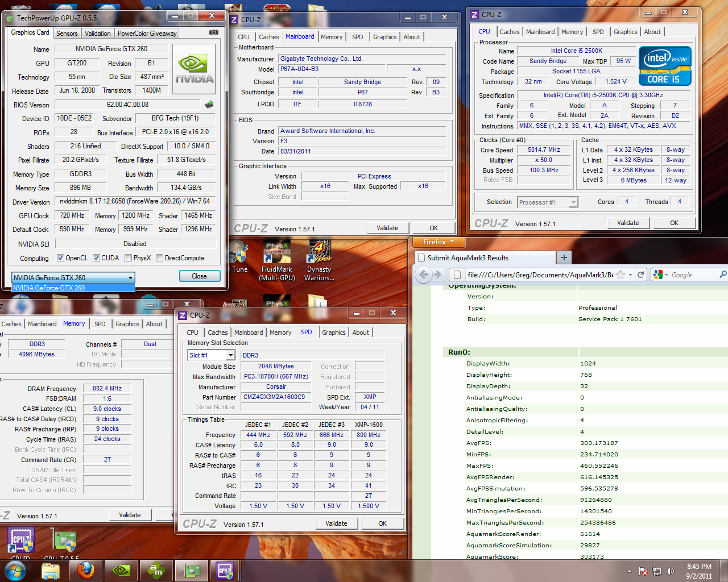This screenshot has height=582, width=728.
Task: Open Caches tab in Mainboard CPU-Z window
Action: 269,37
